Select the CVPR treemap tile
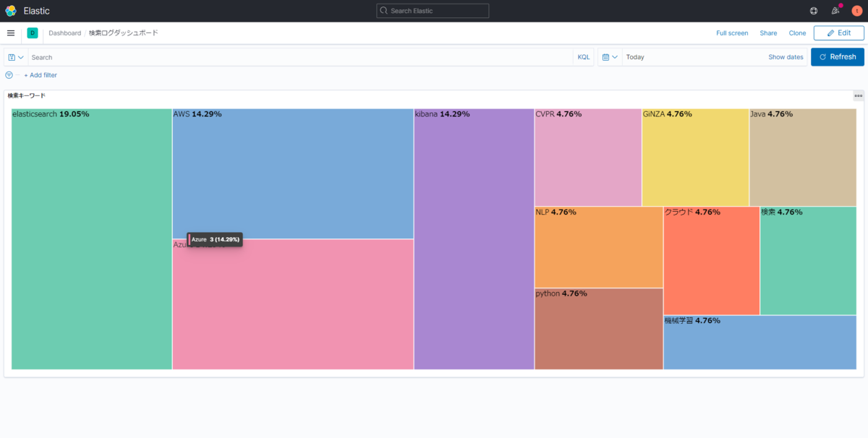 [588, 158]
